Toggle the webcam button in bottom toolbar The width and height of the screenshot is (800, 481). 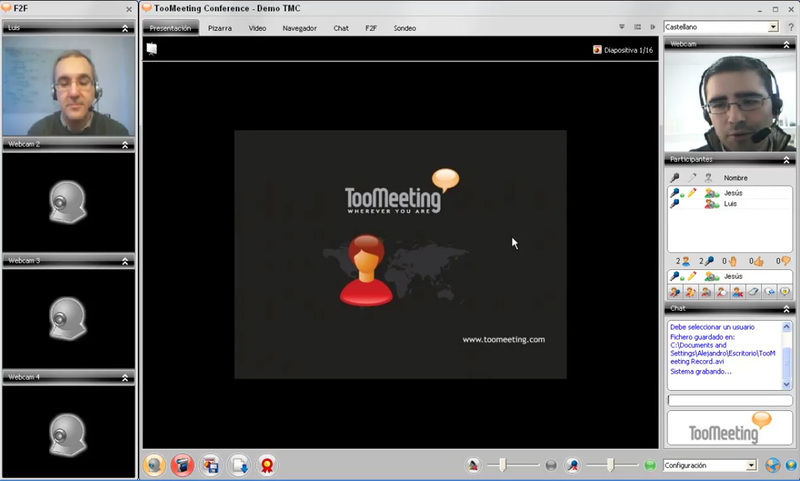point(154,465)
